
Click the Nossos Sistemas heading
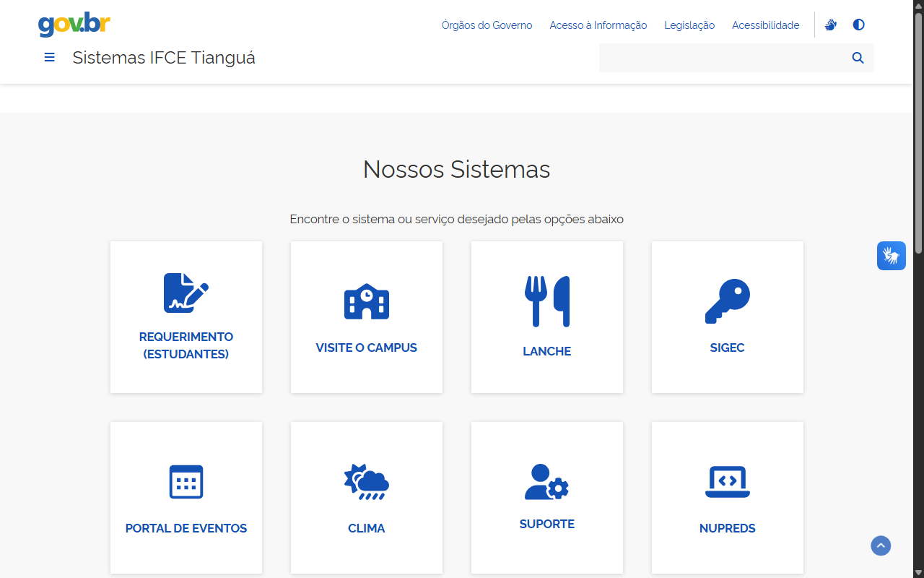(457, 169)
